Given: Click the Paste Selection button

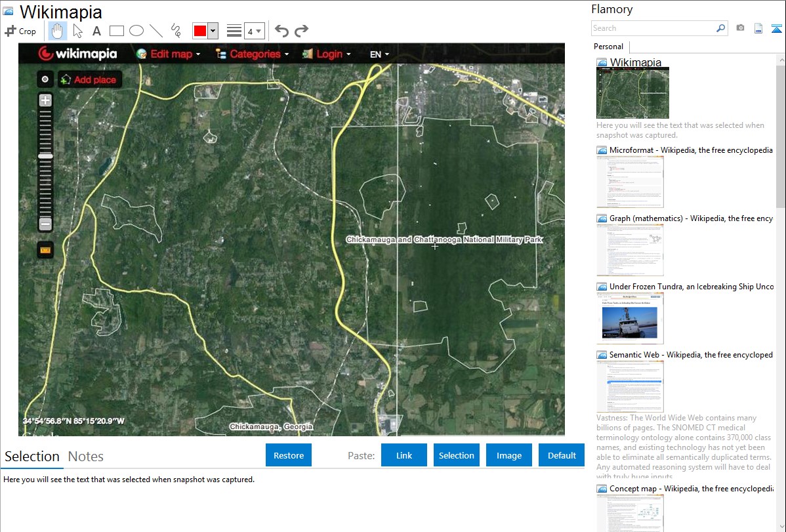Looking at the screenshot, I should [x=456, y=455].
